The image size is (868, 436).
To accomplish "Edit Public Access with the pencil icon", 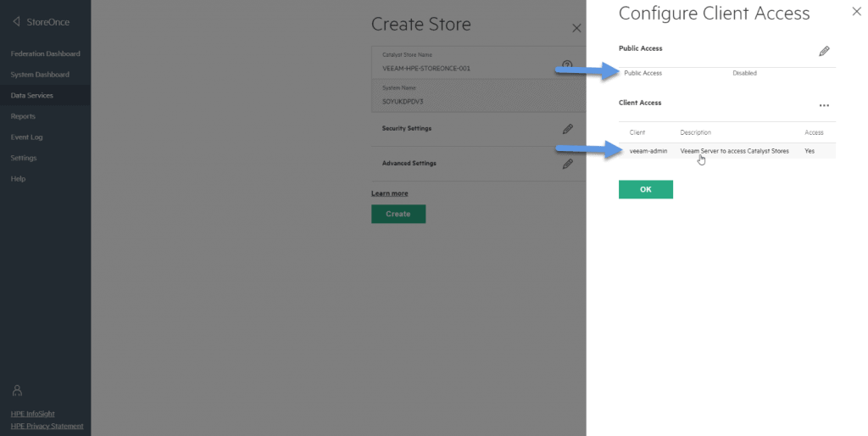I will pos(824,52).
